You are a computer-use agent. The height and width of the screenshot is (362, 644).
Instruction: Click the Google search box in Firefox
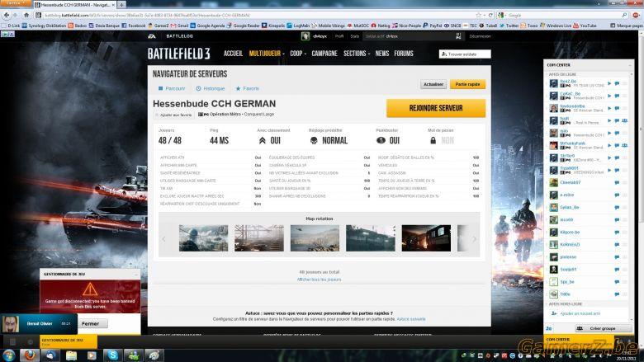point(563,15)
